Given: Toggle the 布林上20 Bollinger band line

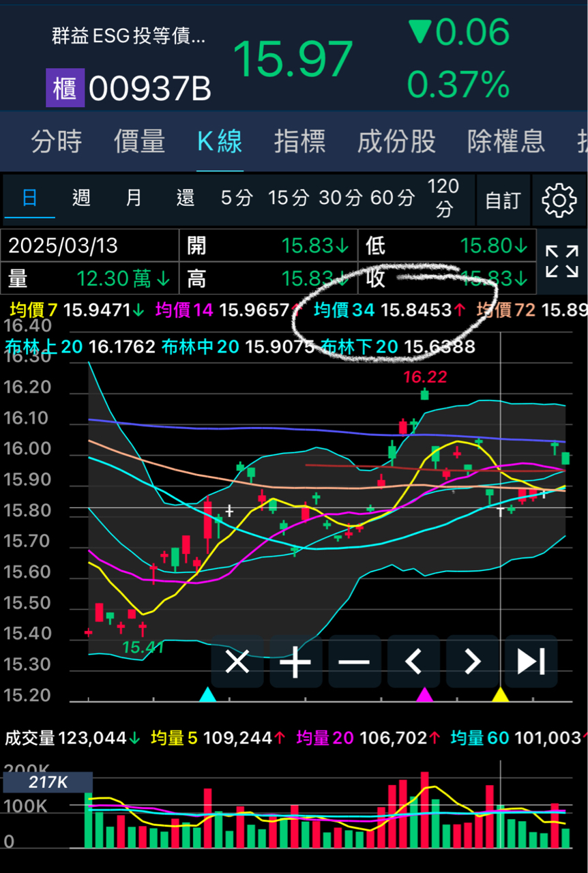Looking at the screenshot, I should 44,346.
